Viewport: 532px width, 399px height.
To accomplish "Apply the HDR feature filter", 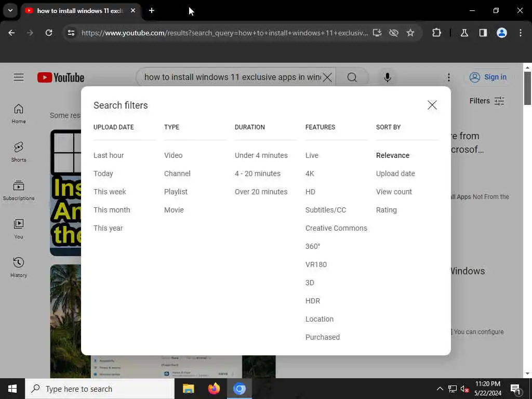I will coord(312,301).
